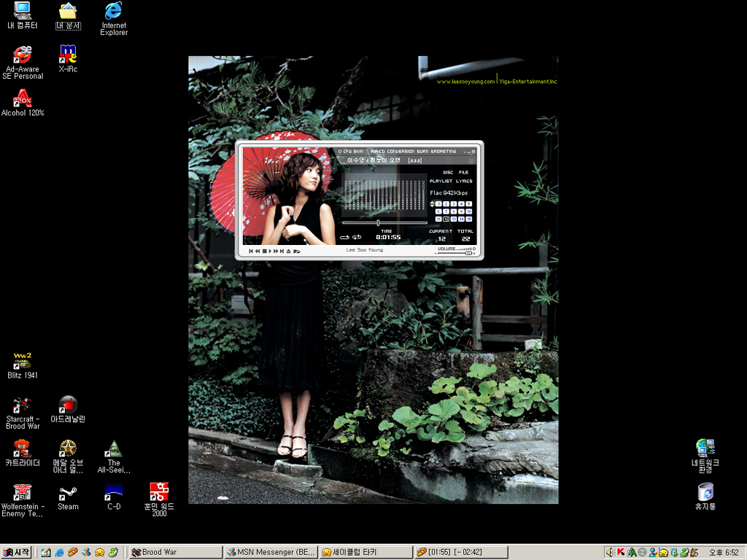The image size is (747, 560).
Task: Click the Alcohol 120% desktop icon
Action: click(23, 98)
